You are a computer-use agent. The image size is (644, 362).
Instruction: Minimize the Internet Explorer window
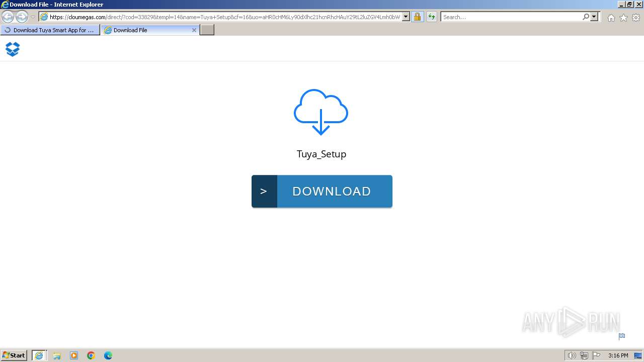pyautogui.click(x=621, y=5)
